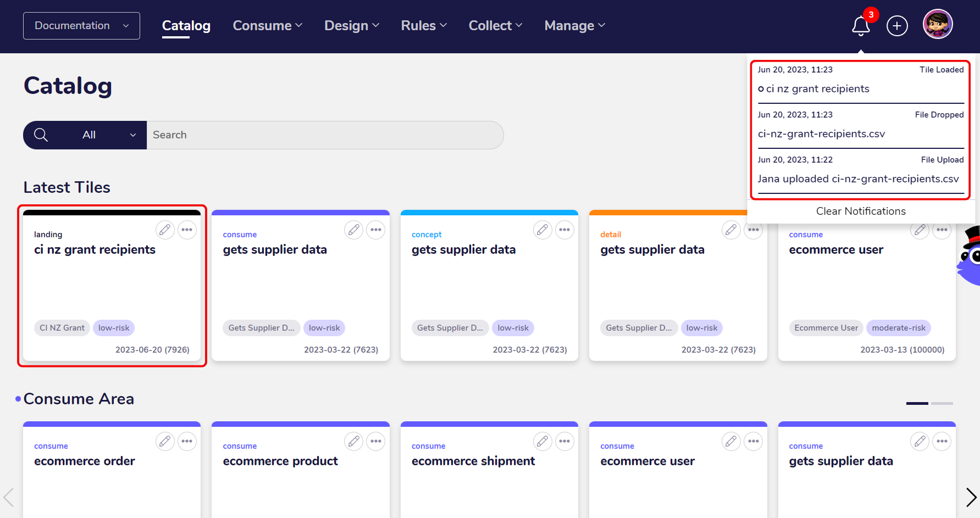Viewport: 980px width, 518px height.
Task: Open the ci nz grant recipients tile title
Action: 95,249
